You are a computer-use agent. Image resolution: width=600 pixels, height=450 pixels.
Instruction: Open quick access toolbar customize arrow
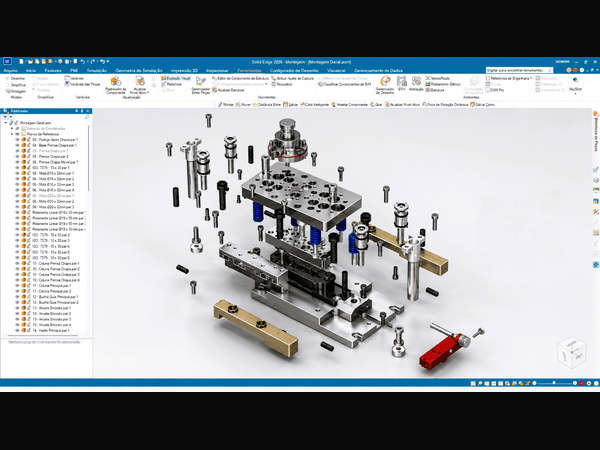108,61
